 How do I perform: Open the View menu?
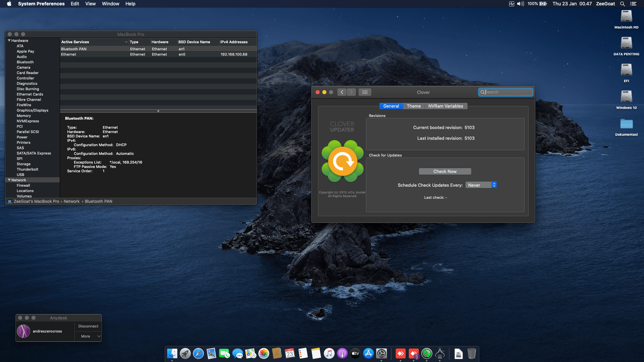click(90, 4)
